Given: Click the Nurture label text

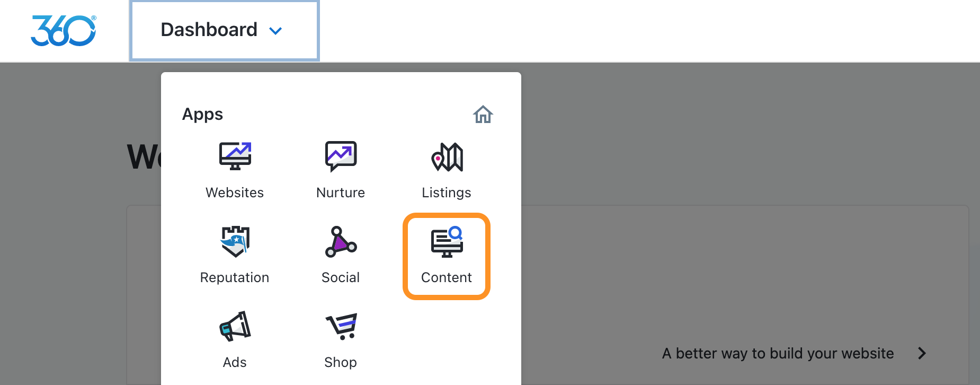Looking at the screenshot, I should [341, 192].
